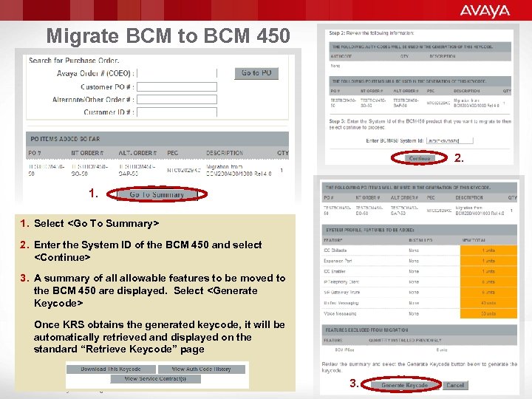Click the 'System Profile, Features To Be Added' header

click(420, 230)
